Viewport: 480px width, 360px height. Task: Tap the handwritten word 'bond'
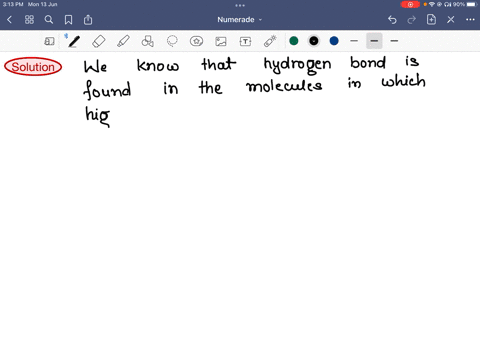(368, 62)
